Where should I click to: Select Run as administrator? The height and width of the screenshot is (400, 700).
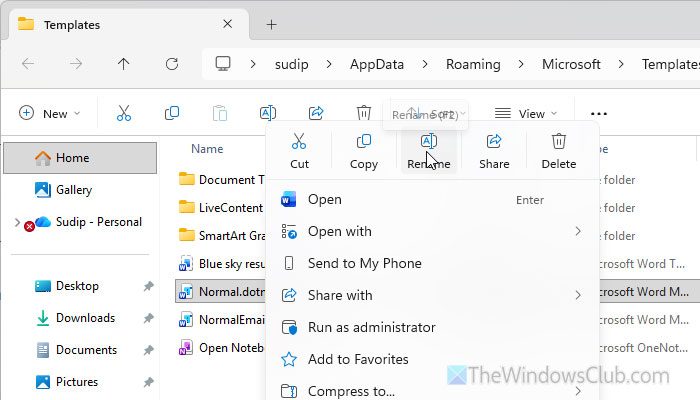click(x=432, y=327)
